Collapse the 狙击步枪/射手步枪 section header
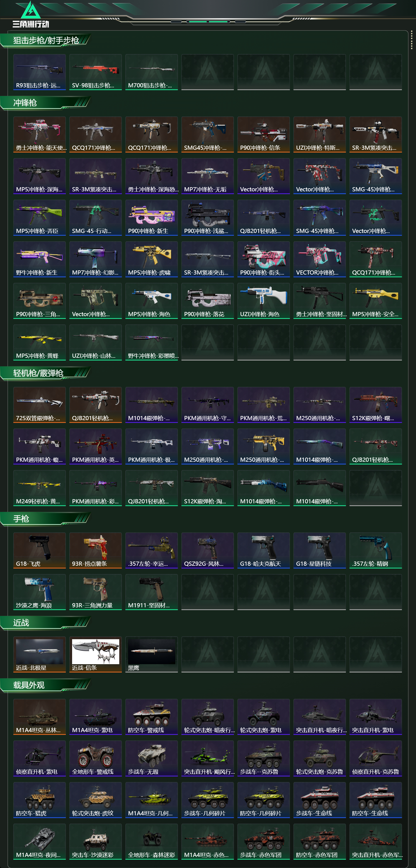 click(x=46, y=40)
